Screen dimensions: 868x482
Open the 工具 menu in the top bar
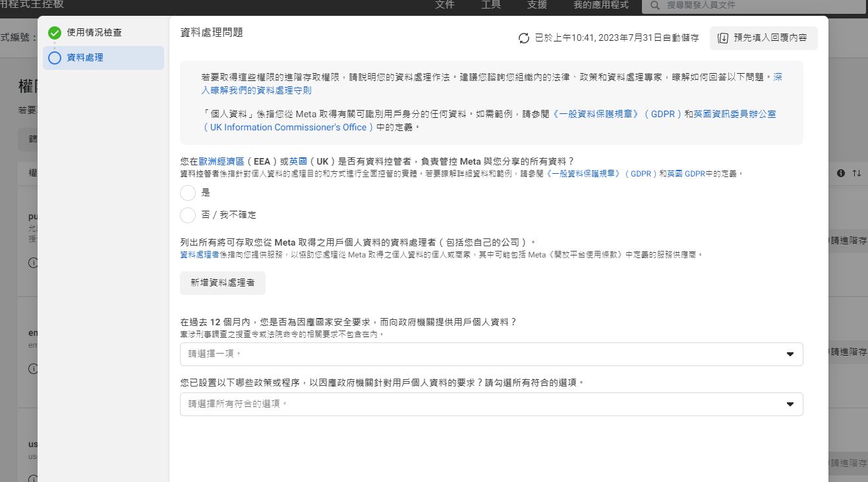[491, 5]
